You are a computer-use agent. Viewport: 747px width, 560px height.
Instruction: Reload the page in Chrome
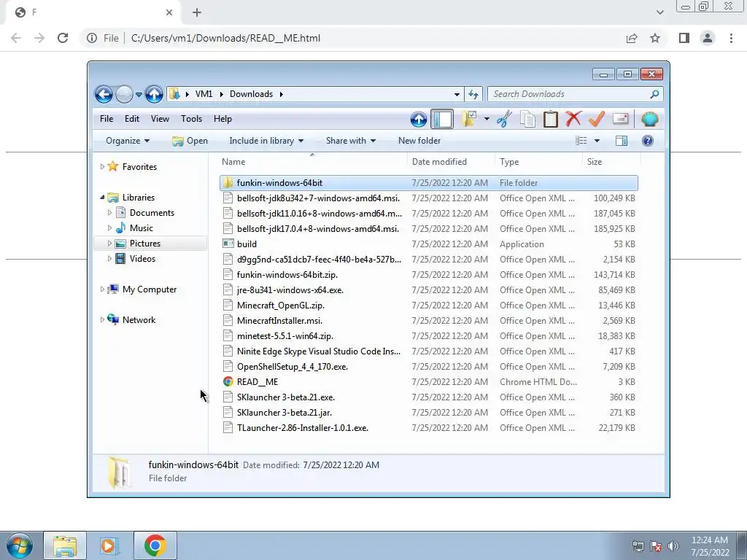63,38
